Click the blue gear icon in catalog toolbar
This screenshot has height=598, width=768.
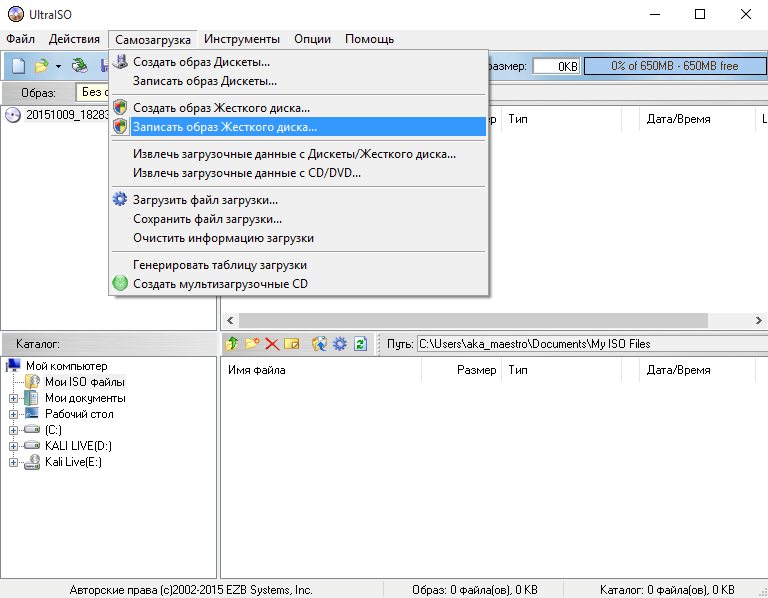pyautogui.click(x=339, y=344)
